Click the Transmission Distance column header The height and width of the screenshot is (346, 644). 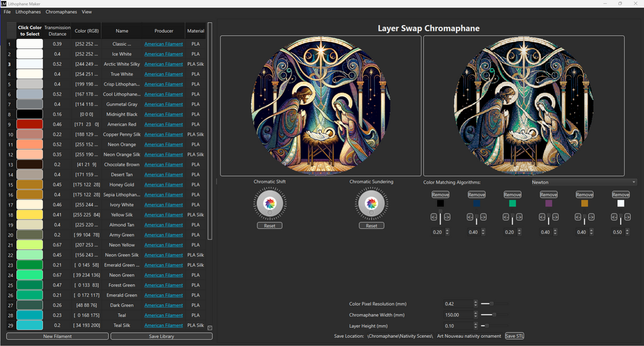point(57,31)
